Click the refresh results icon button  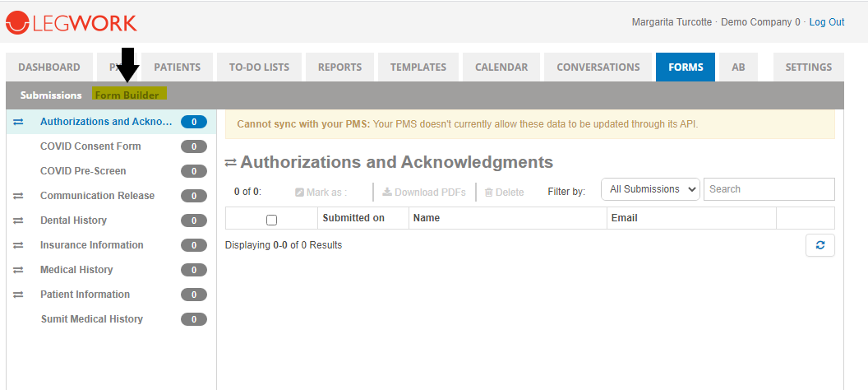pyautogui.click(x=820, y=245)
